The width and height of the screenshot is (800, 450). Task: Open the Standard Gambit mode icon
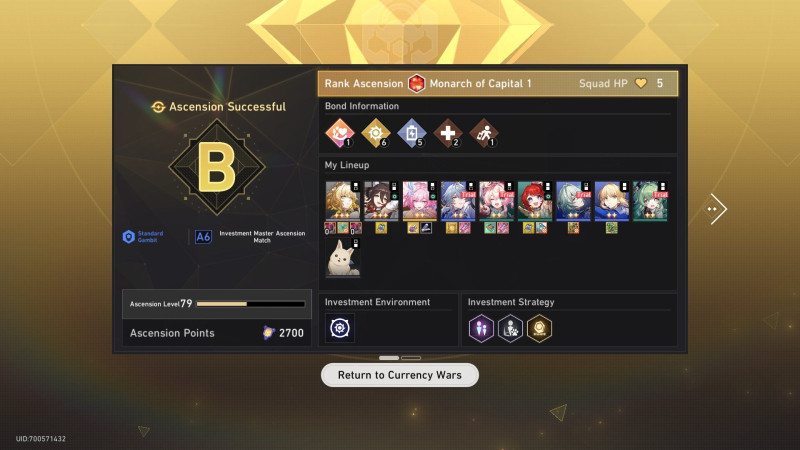pyautogui.click(x=129, y=237)
